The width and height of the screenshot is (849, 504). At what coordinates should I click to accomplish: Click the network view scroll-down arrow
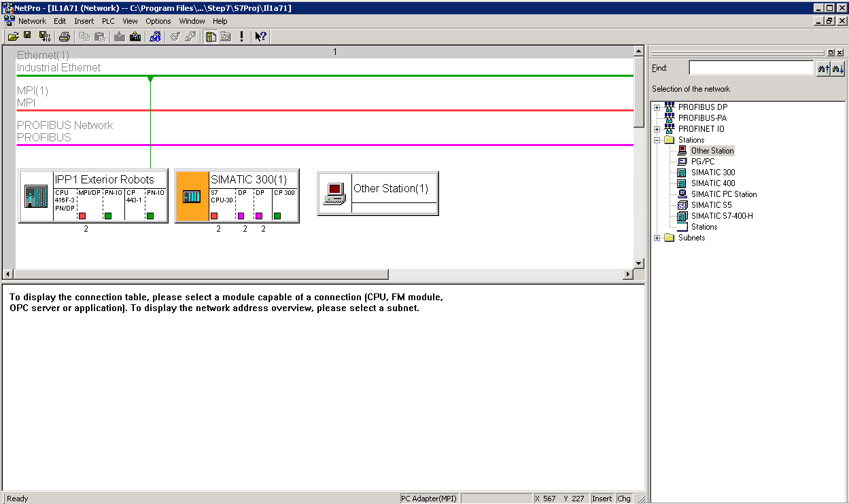point(638,264)
